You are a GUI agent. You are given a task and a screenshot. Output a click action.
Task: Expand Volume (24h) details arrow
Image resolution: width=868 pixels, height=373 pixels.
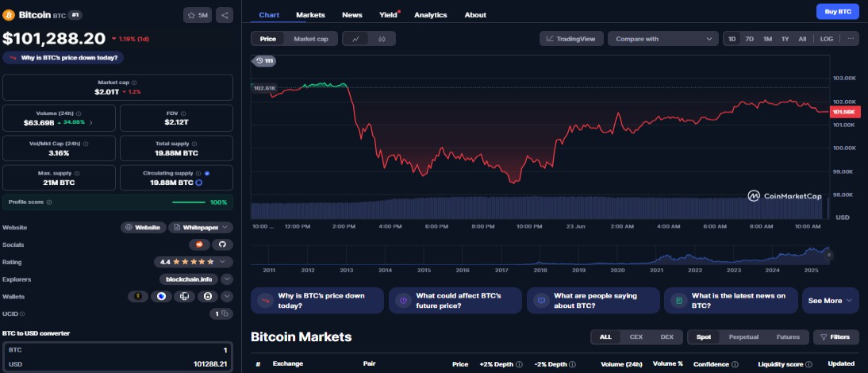(90, 122)
